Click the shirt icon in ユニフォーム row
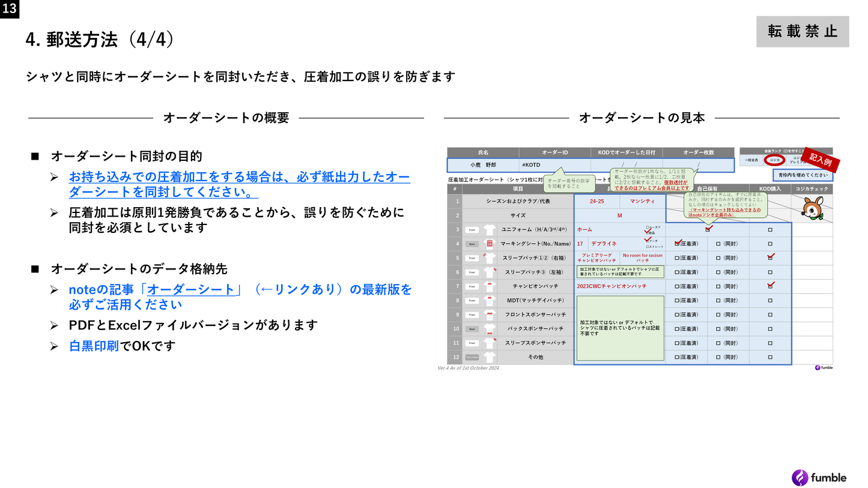This screenshot has height=488, width=868. pos(489,229)
